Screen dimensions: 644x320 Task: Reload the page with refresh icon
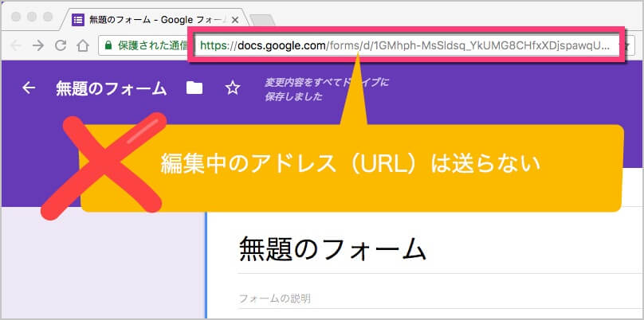coord(61,45)
